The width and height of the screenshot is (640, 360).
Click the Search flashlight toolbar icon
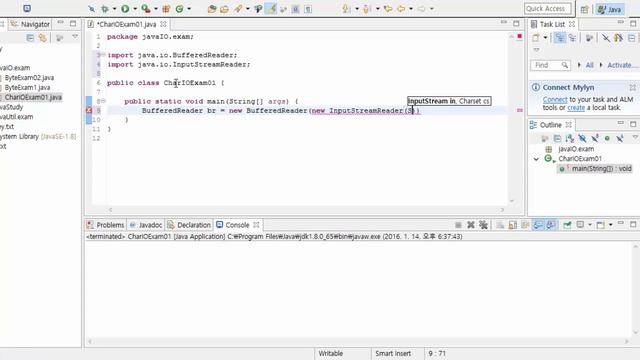click(238, 9)
